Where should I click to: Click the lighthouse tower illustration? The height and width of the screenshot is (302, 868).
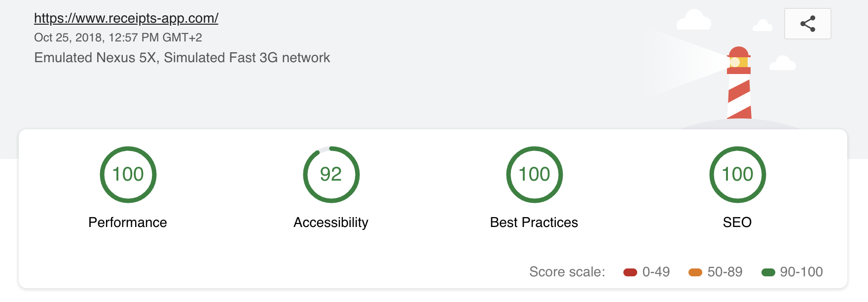coord(739,84)
